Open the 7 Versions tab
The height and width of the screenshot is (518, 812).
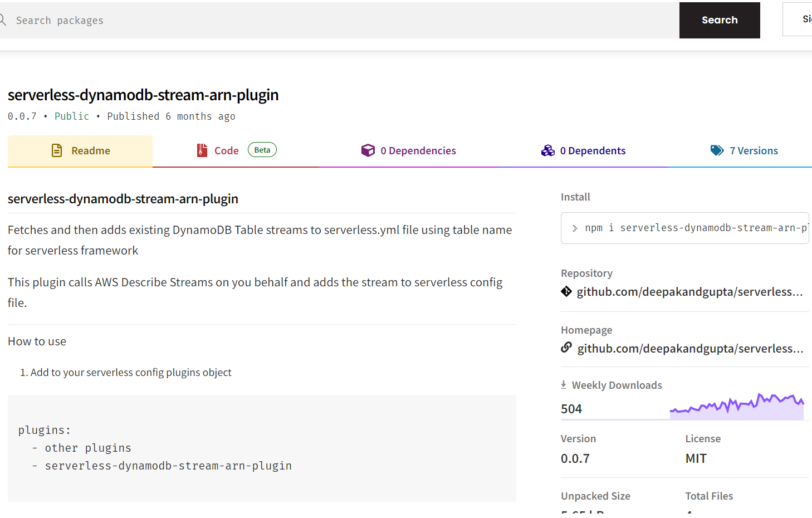tap(754, 151)
